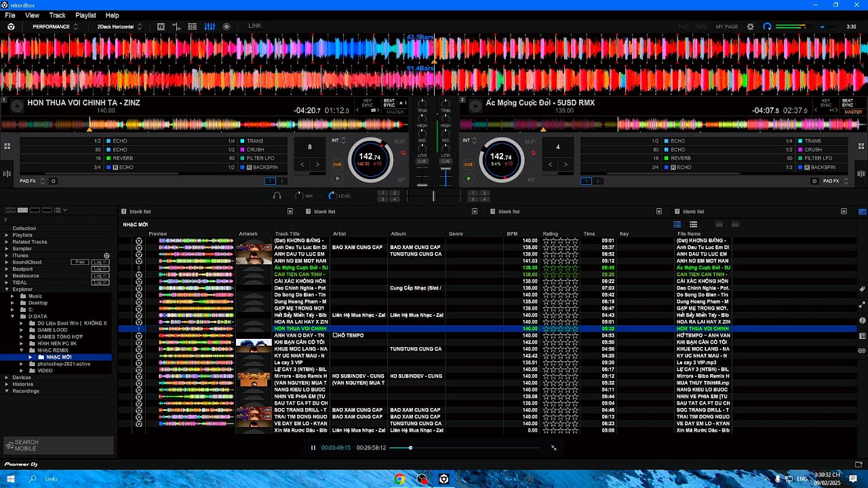This screenshot has height=488, width=868.
Task: Toggle BEAT SYNC on deck 2
Action: click(x=848, y=103)
